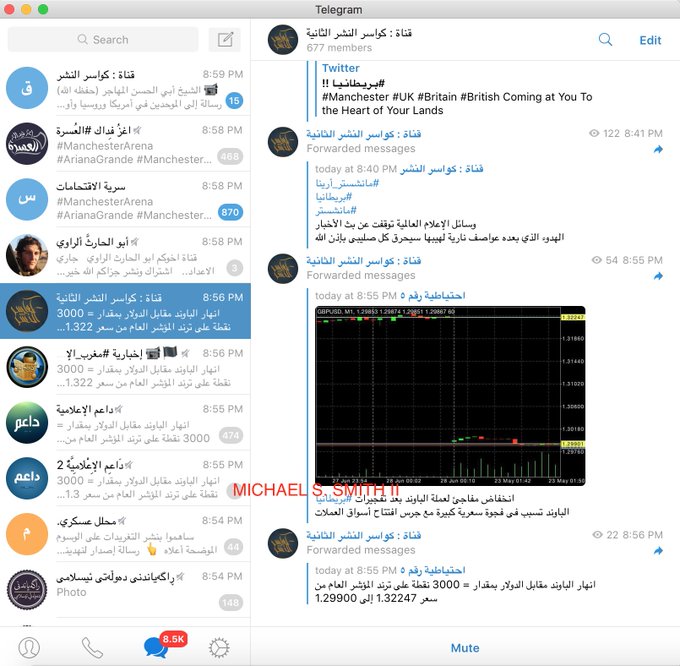Click the channel name above 8:41 PM message
Screen dimensions: 680x666
click(363, 134)
